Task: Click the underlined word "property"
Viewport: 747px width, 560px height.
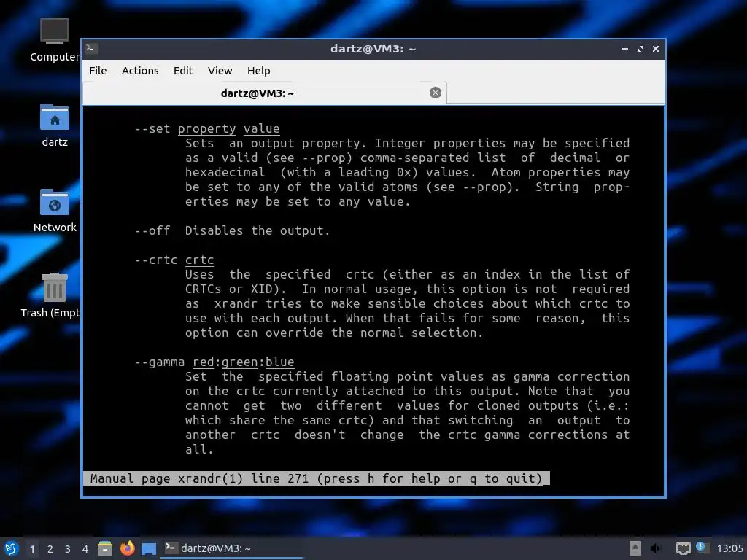Action: [x=206, y=128]
